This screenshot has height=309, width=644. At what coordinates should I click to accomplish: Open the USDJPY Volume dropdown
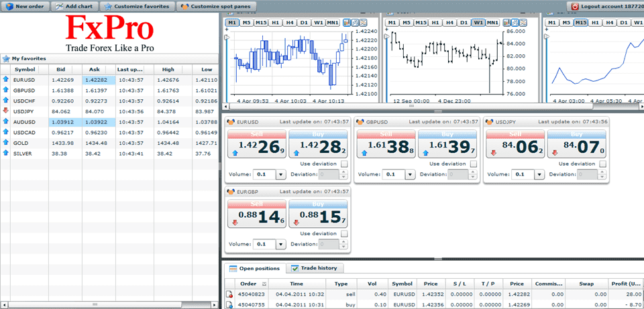539,174
